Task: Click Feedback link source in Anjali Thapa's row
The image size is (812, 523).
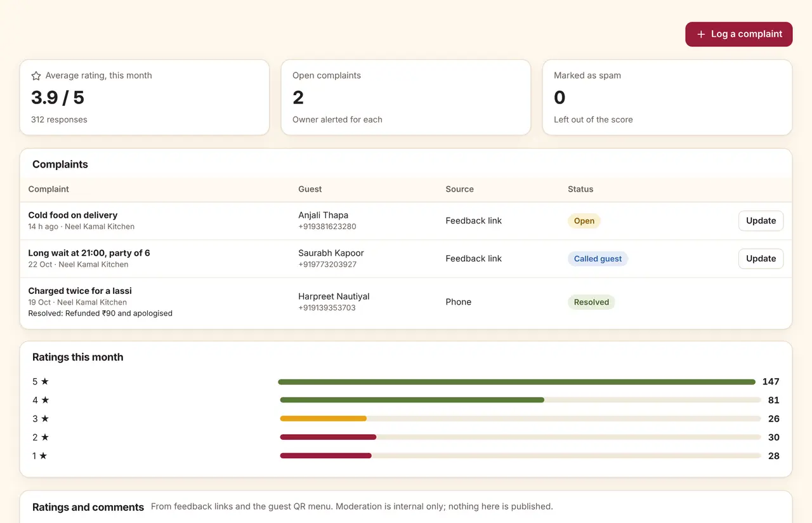Action: pos(474,221)
